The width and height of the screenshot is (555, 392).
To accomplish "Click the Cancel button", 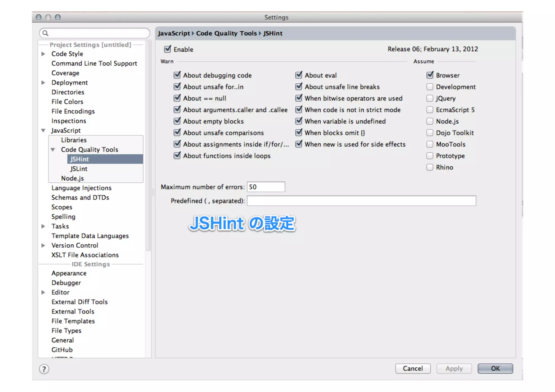I will [x=412, y=368].
